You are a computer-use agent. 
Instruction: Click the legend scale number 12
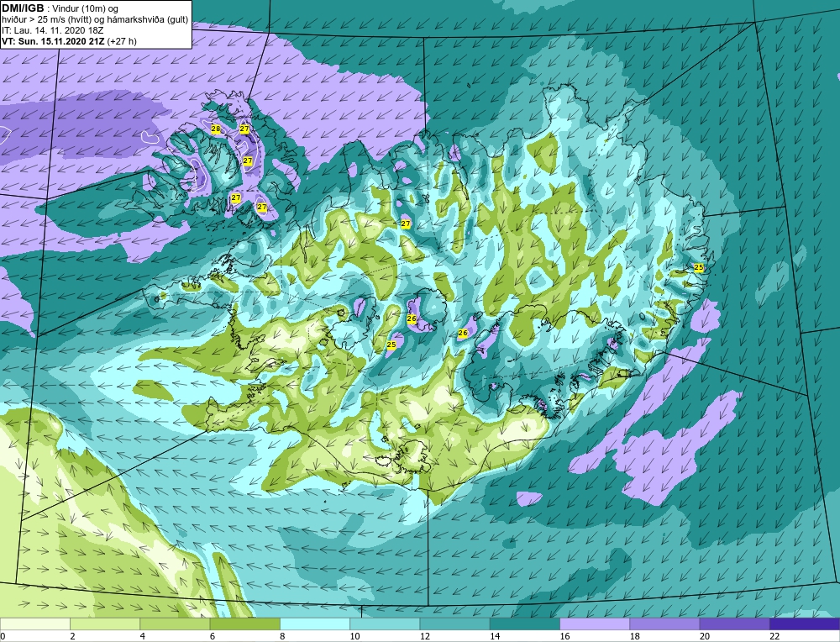click(x=424, y=636)
